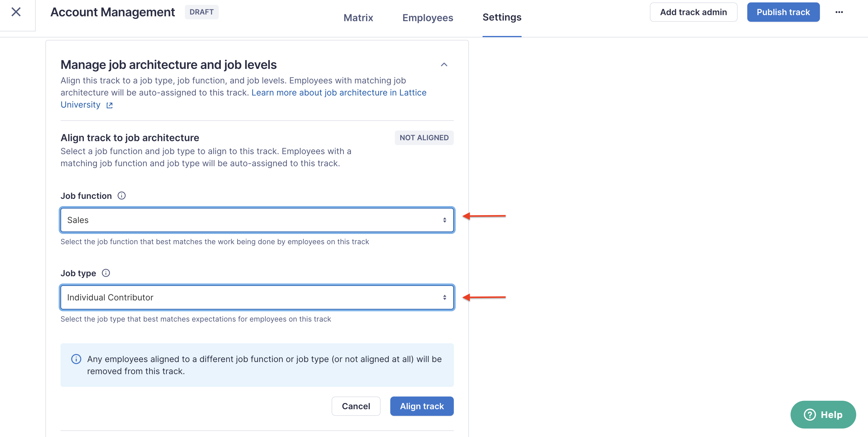
Task: Open the Job type info tooltip icon
Action: pos(106,273)
